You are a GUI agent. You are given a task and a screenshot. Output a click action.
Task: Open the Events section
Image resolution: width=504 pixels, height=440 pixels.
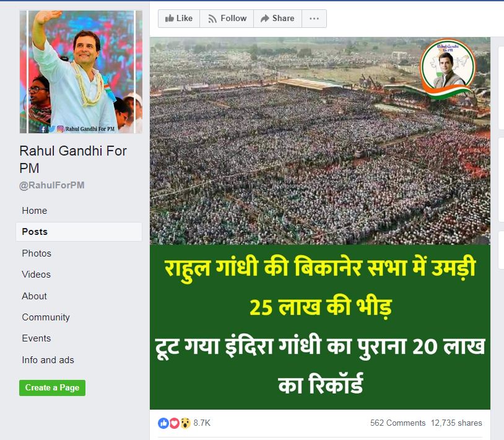tap(37, 338)
